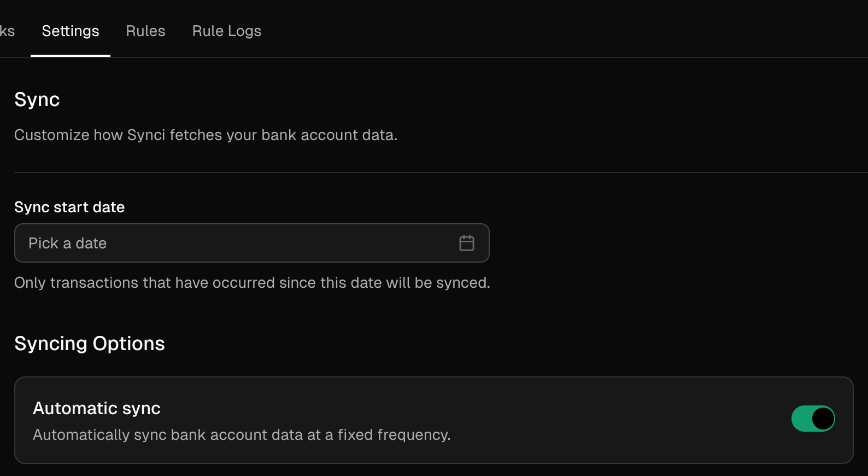Click the 'Only transactions that have occurred' hint
This screenshot has height=476, width=868.
pos(252,283)
